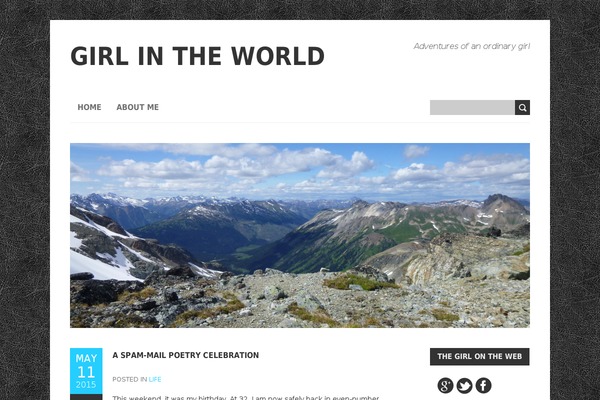Click the Adventures of an ordinary girl tagline

pos(472,46)
